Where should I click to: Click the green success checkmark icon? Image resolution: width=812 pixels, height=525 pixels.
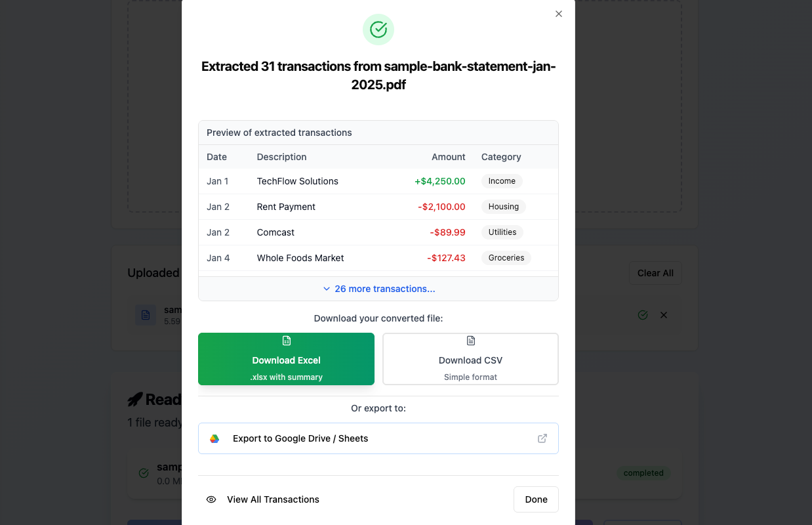pyautogui.click(x=378, y=30)
